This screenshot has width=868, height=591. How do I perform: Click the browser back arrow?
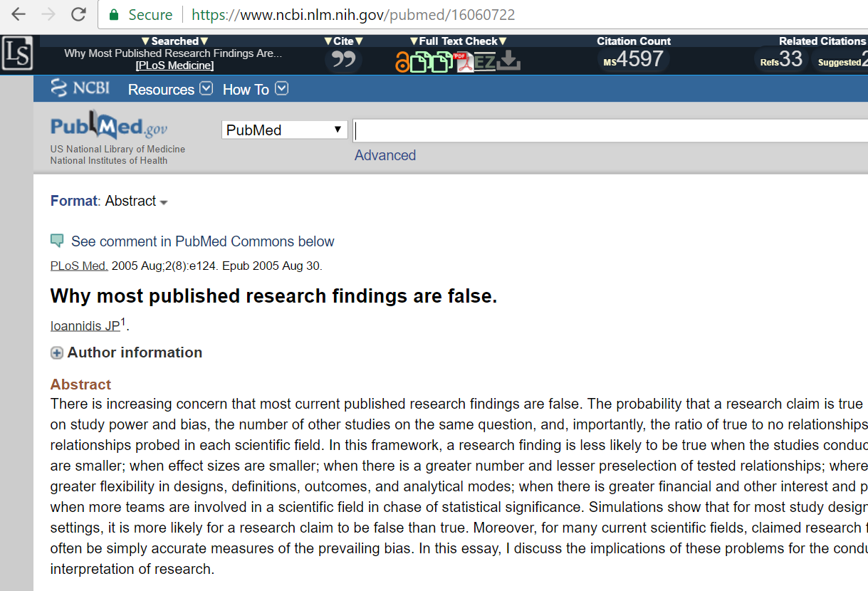coord(19,14)
